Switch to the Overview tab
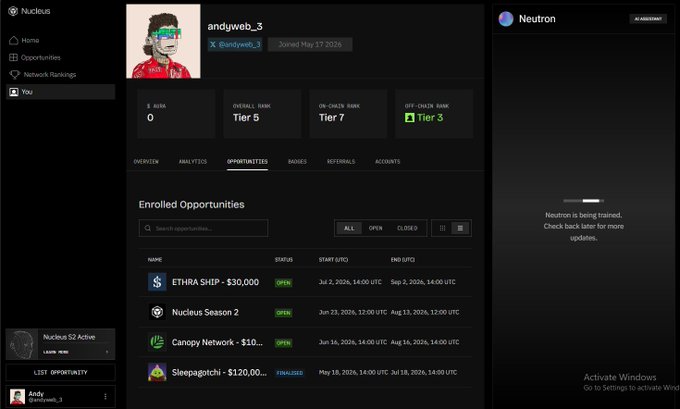680x409 pixels. [x=146, y=161]
